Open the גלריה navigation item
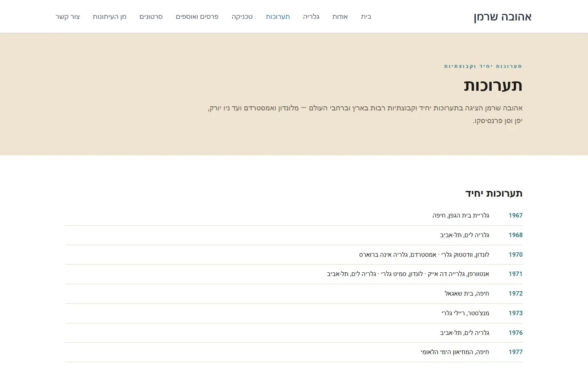Viewport: 588px width, 368px height. (x=311, y=17)
